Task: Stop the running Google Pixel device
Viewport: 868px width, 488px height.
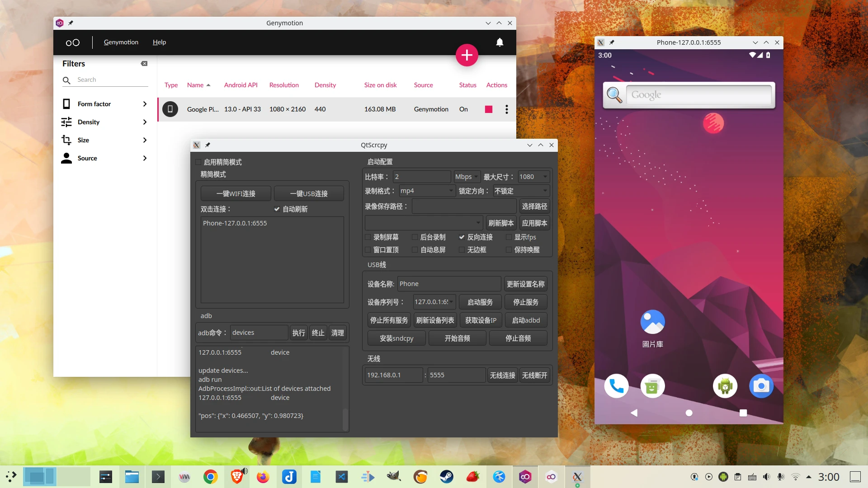Action: [488, 109]
